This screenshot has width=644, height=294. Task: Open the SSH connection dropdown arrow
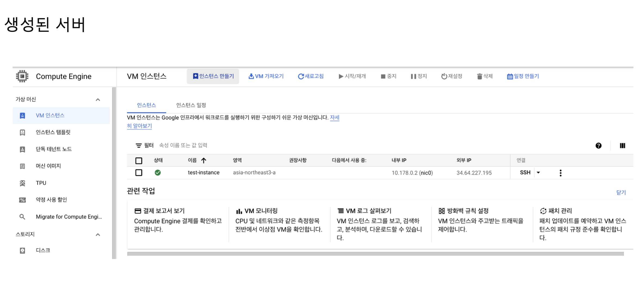coord(538,173)
